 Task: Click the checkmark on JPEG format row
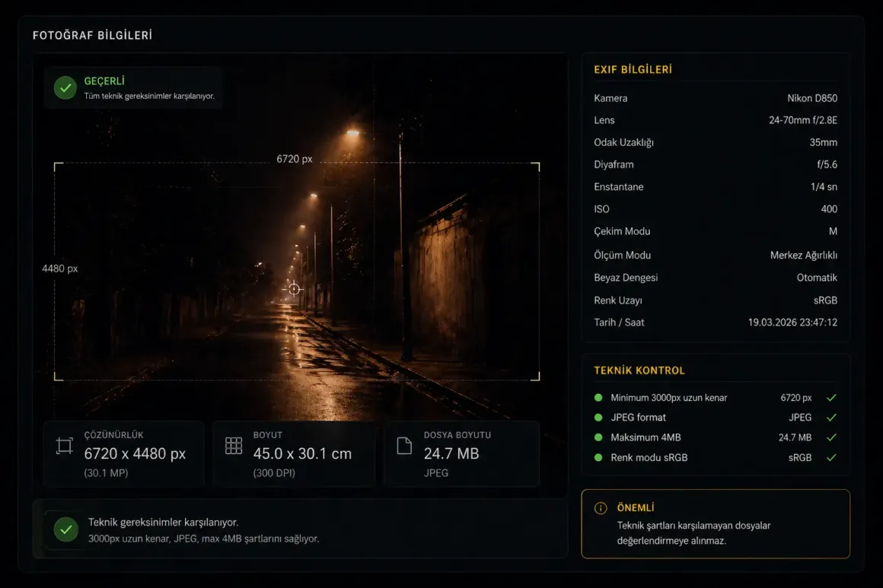coord(831,418)
